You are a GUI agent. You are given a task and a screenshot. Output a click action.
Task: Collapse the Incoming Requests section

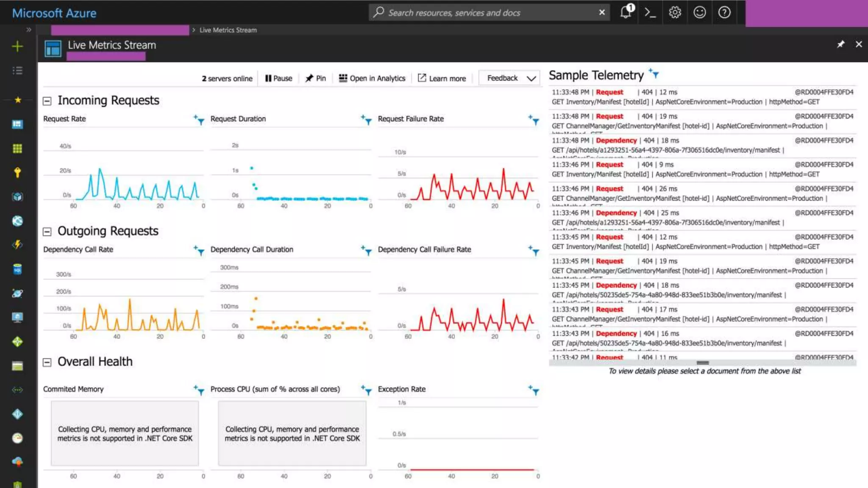point(47,101)
